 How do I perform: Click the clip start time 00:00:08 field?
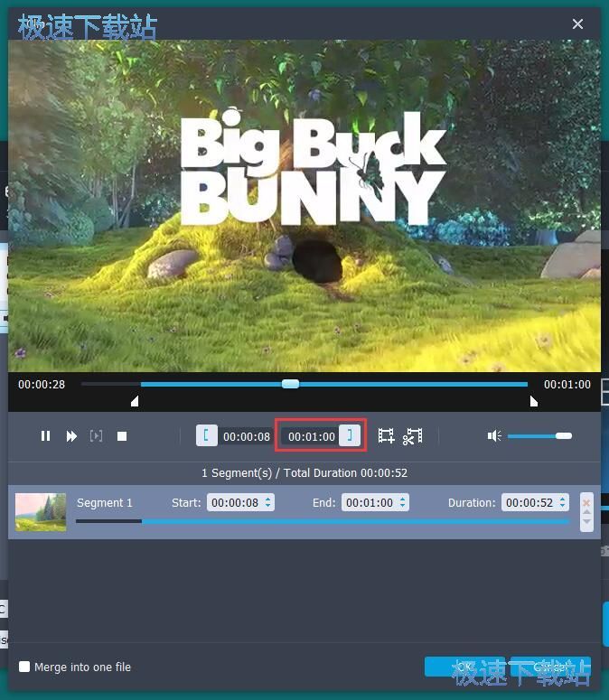pos(247,436)
